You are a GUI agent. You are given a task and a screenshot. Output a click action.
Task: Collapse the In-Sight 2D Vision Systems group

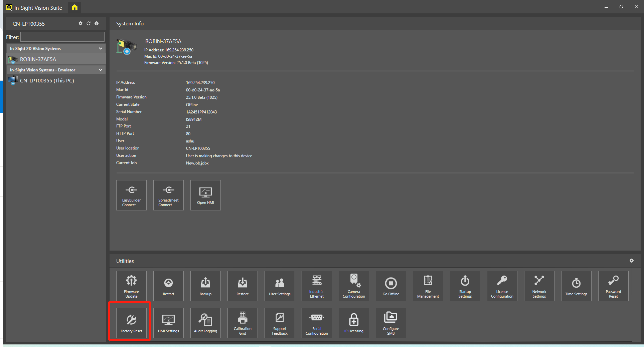pos(101,49)
